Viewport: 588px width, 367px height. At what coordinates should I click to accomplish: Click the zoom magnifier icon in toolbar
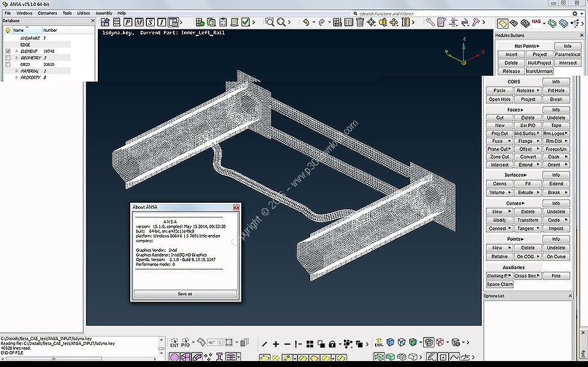(x=281, y=22)
